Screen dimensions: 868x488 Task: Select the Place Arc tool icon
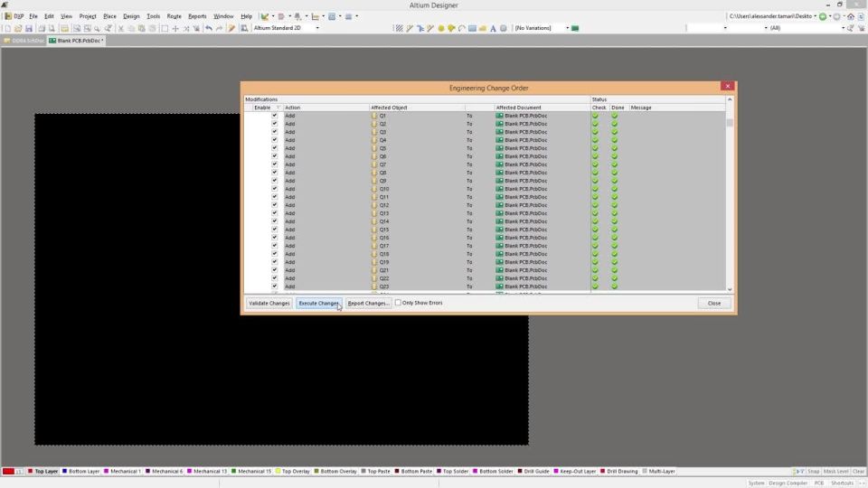tap(462, 28)
